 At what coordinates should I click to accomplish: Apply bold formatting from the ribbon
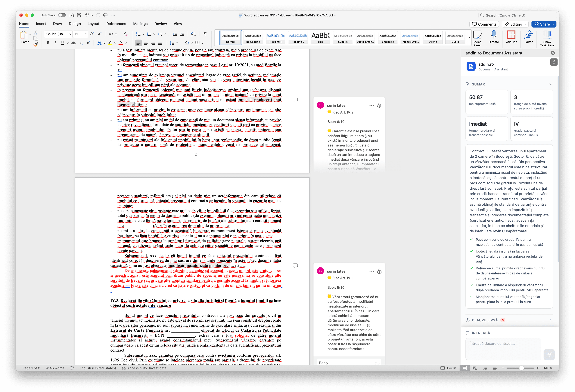[48, 43]
